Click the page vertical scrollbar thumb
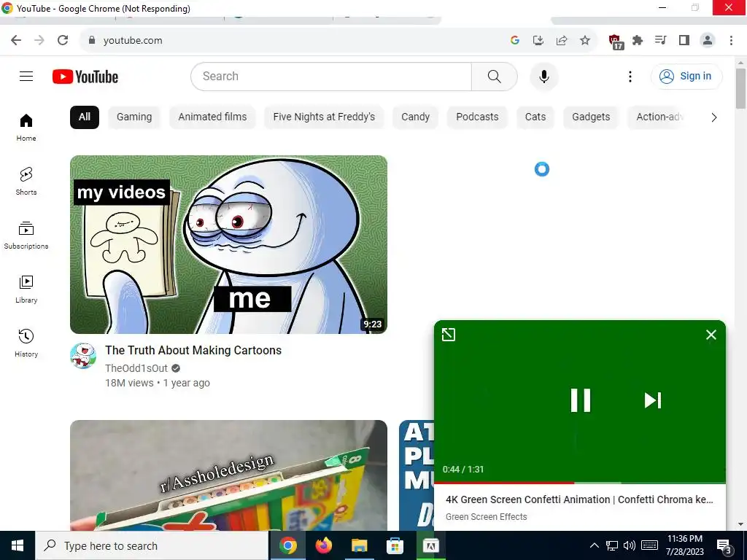Viewport: 747px width, 560px height. [x=740, y=88]
